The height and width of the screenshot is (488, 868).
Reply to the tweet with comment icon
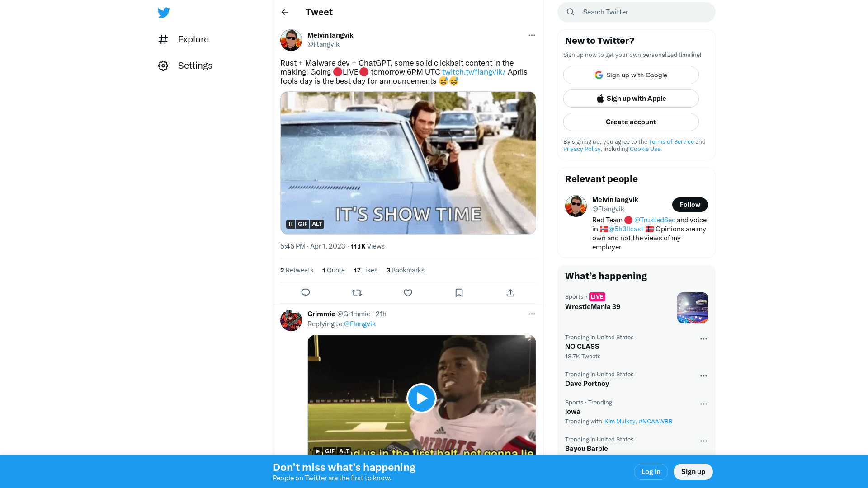306,293
